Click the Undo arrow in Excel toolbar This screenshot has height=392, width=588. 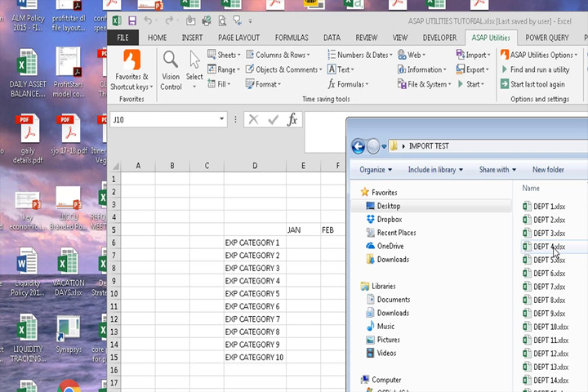(x=148, y=20)
